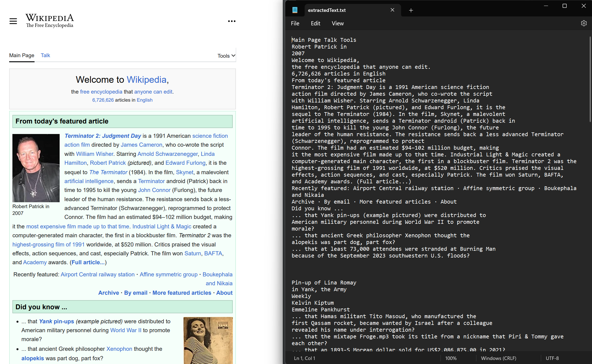Open the action film link
This screenshot has height=364, width=592.
coord(77,145)
